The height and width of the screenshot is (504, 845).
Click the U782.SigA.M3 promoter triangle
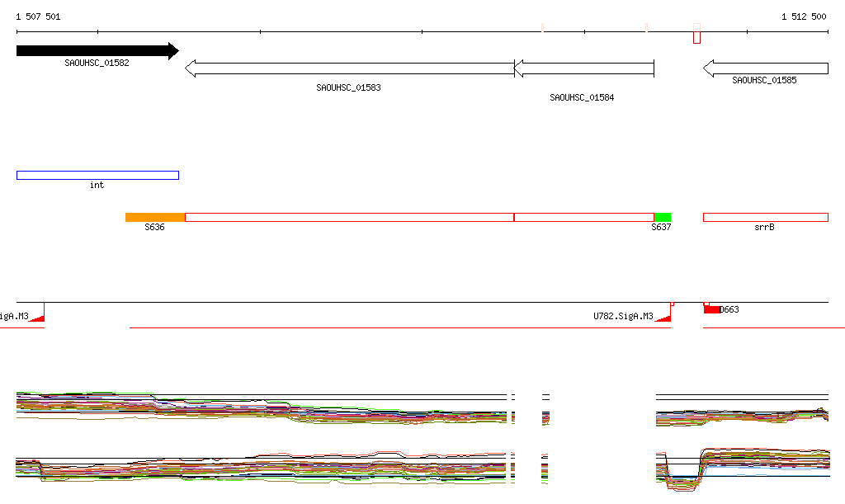[x=664, y=318]
